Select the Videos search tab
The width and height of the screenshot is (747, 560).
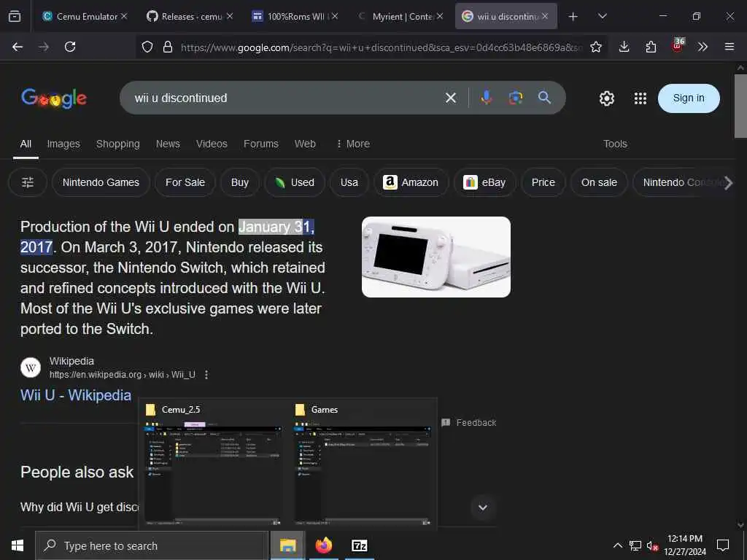[212, 144]
